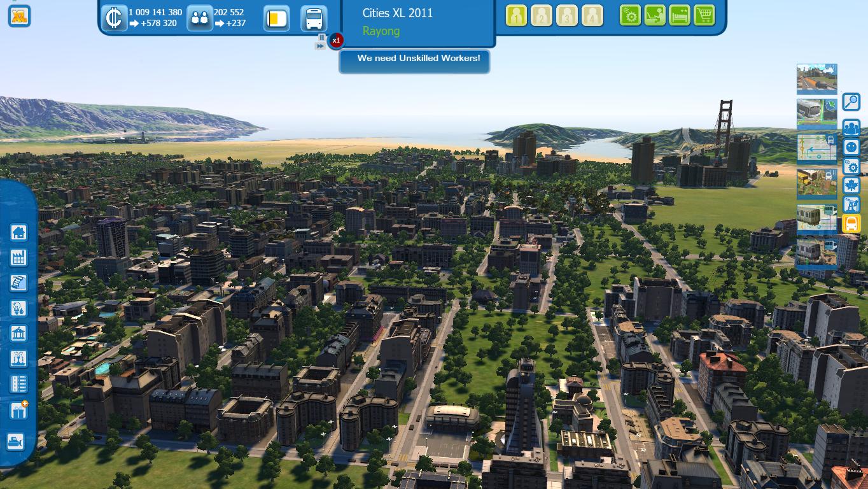Select the road traffic thumbnail
Image resolution: width=868 pixels, height=489 pixels.
[x=816, y=79]
